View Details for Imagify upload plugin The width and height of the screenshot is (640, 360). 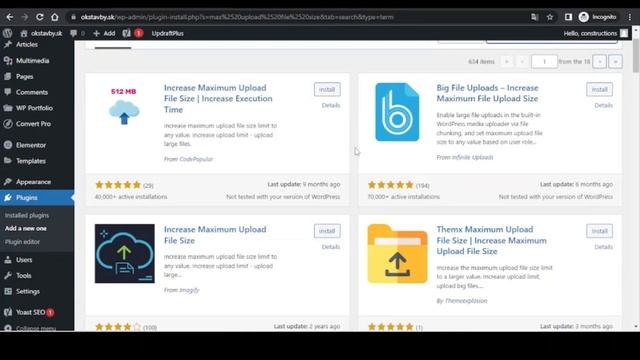coord(331,247)
